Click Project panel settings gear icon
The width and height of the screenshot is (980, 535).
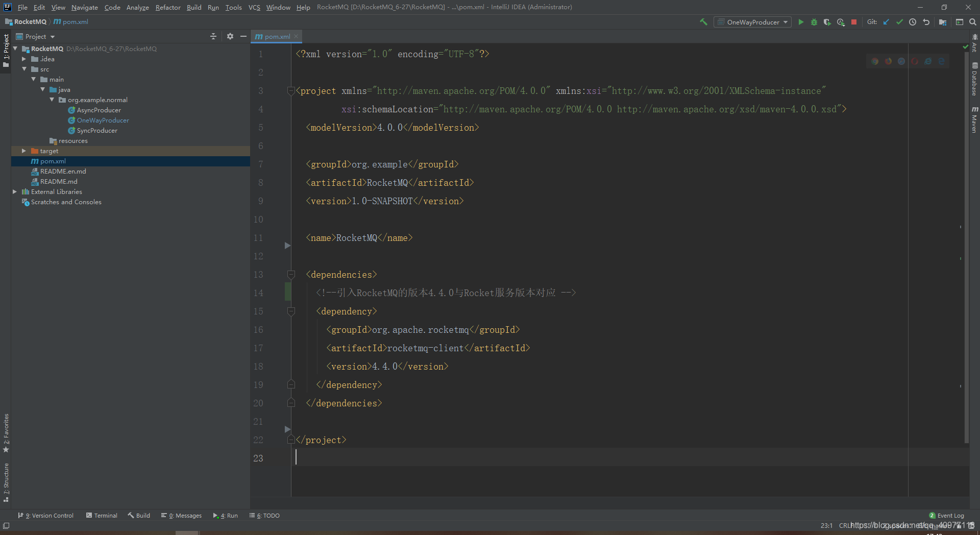click(x=230, y=36)
